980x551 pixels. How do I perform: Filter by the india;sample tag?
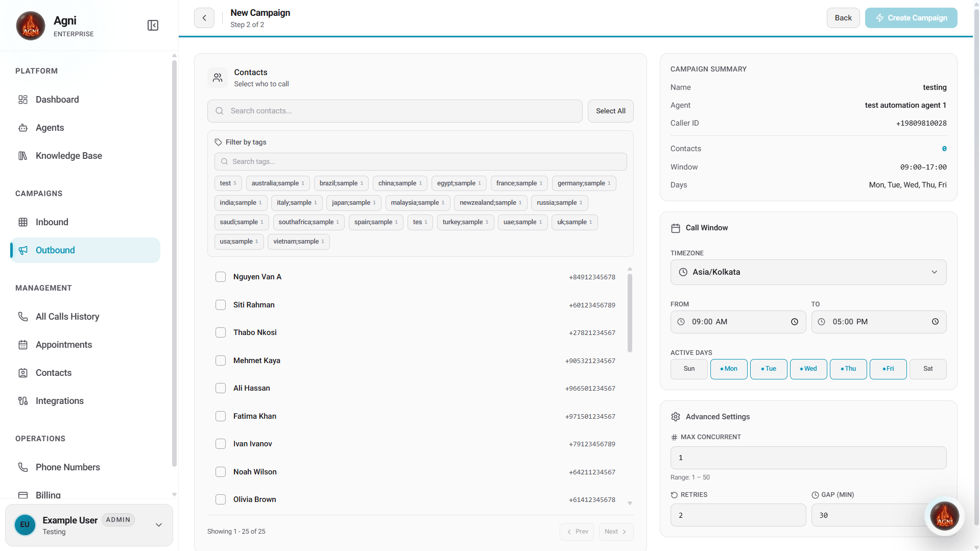pos(241,203)
